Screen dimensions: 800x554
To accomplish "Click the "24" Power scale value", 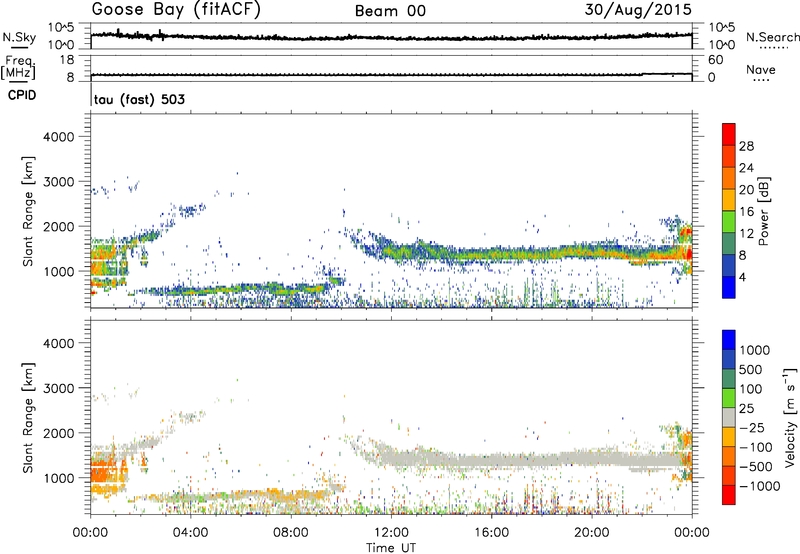I will click(x=746, y=168).
